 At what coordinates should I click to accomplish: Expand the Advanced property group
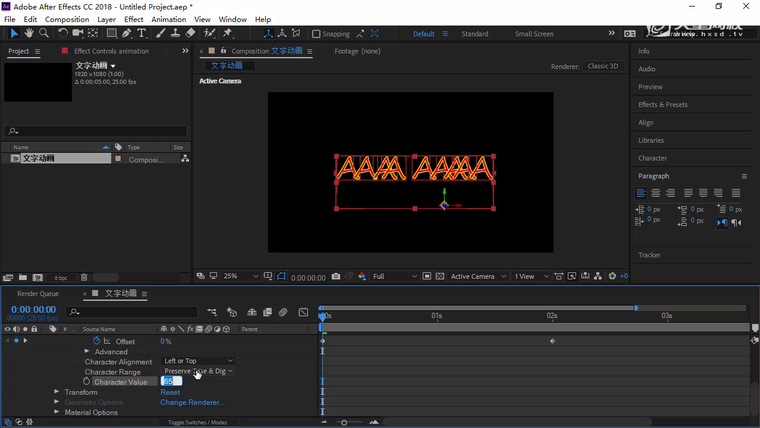click(87, 352)
